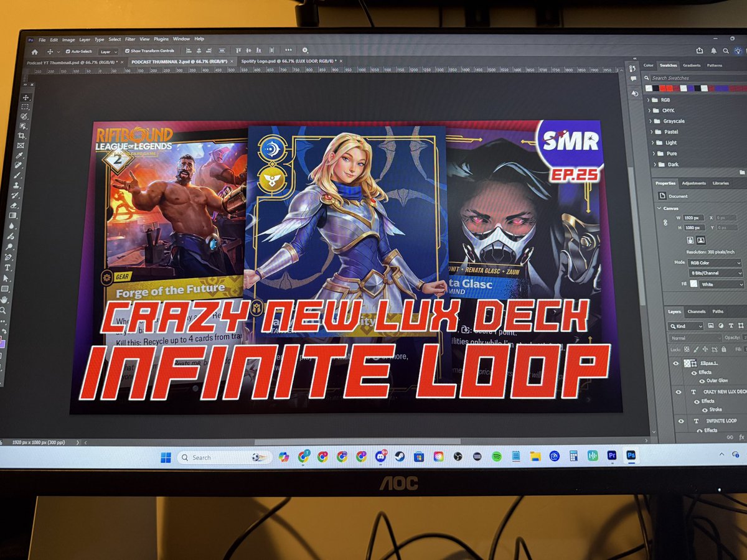This screenshot has width=747, height=560.
Task: Open the Search icon at top right
Action: 726,50
